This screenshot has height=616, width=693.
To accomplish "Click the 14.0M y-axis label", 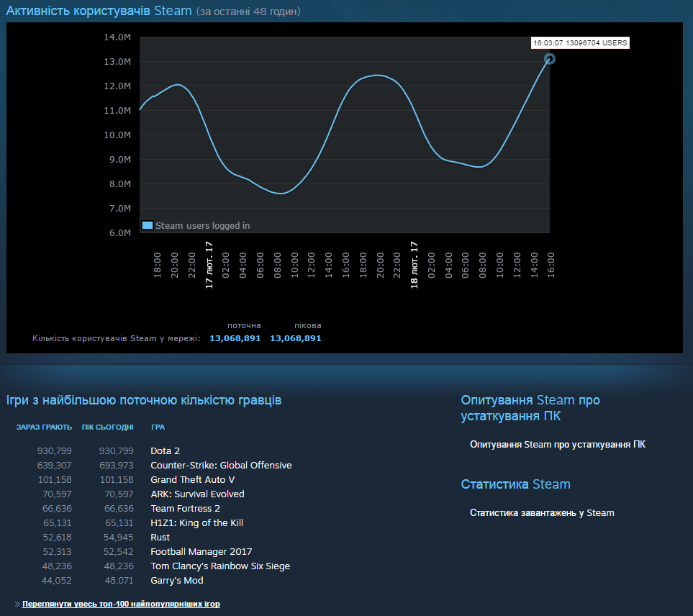I will (117, 37).
